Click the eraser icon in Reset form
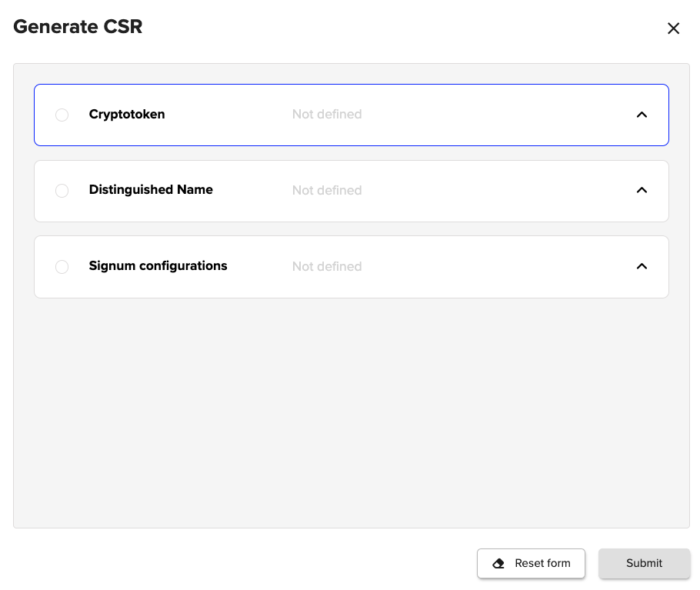This screenshot has height=590, width=700. (498, 563)
